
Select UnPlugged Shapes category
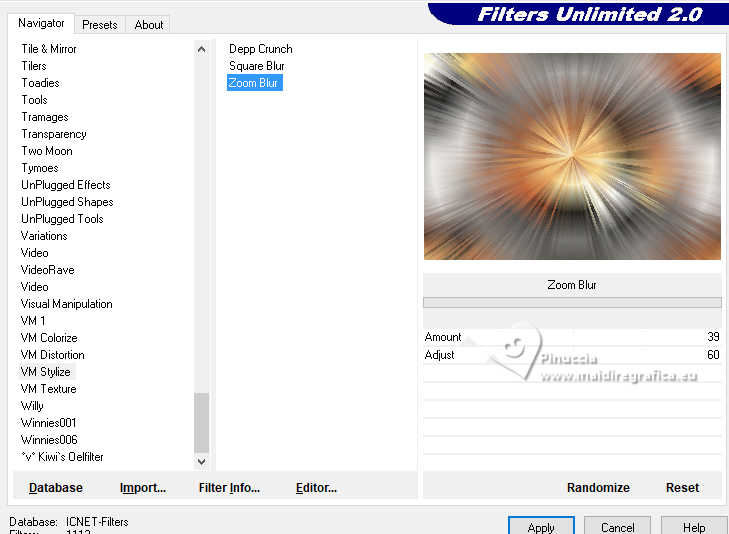[67, 202]
